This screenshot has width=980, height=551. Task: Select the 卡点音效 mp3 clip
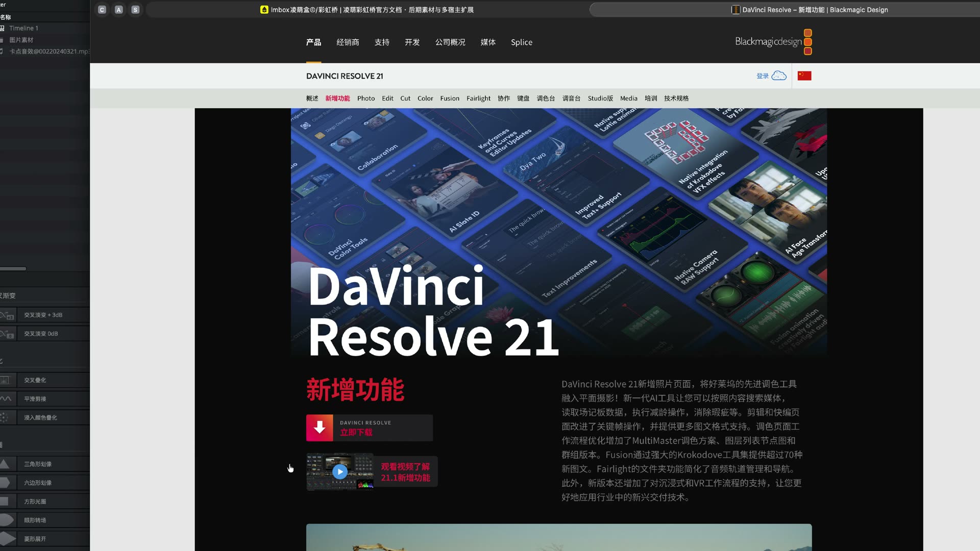point(50,52)
